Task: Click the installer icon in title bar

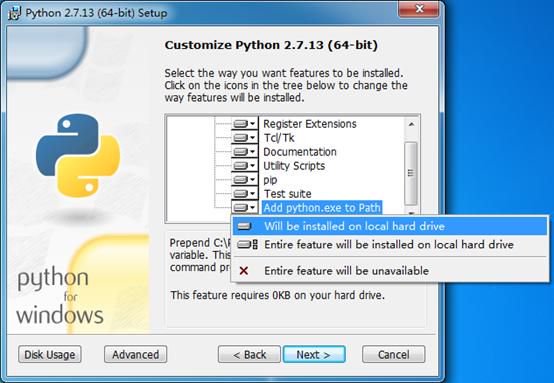Action: pyautogui.click(x=14, y=13)
